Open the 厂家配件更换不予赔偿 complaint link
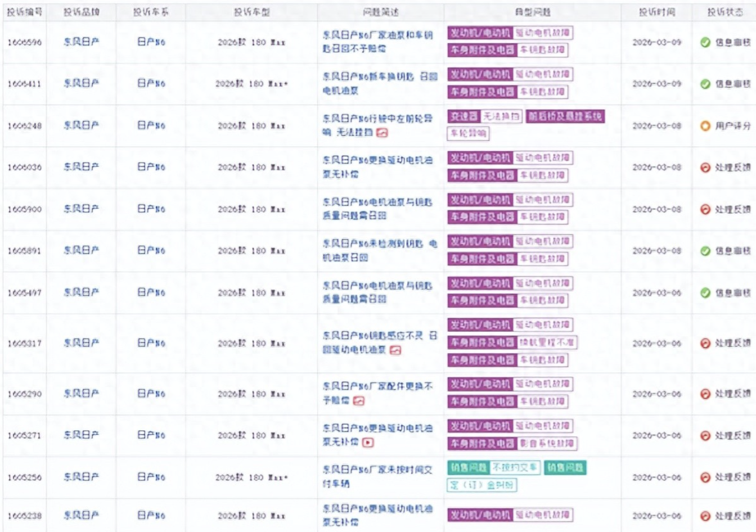 378,394
